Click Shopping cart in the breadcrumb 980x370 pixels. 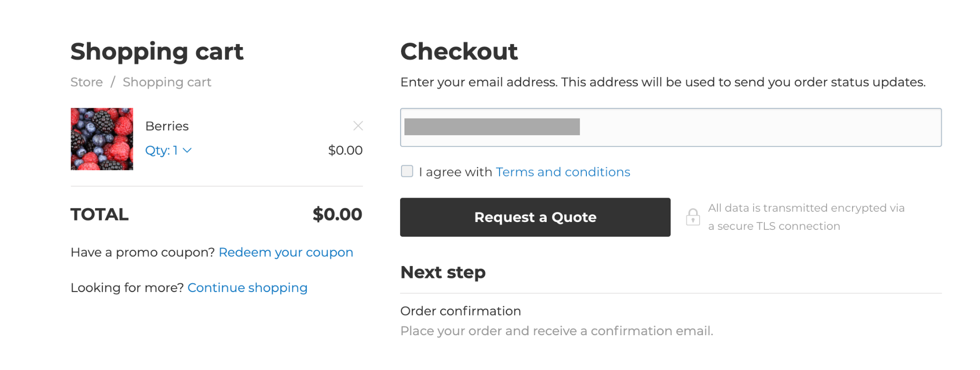tap(167, 82)
